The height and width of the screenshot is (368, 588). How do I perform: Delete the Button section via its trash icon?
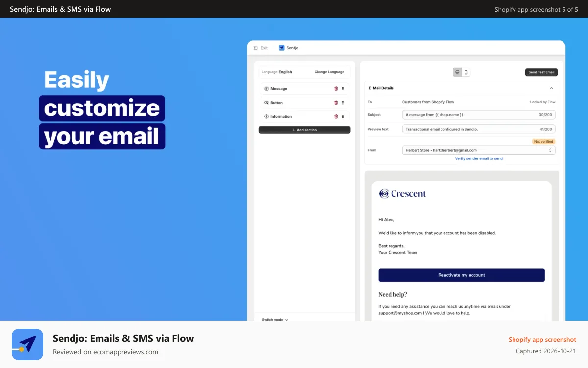336,103
